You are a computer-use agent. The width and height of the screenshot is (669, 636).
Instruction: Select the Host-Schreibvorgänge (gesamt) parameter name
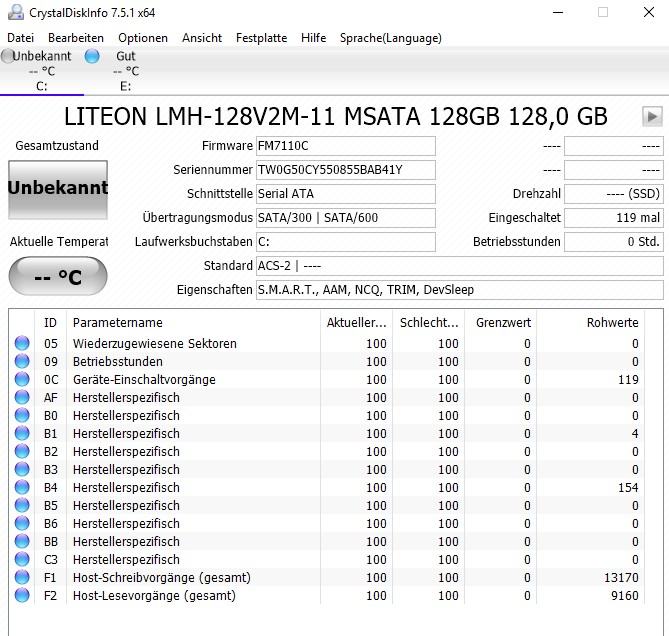pyautogui.click(x=162, y=578)
